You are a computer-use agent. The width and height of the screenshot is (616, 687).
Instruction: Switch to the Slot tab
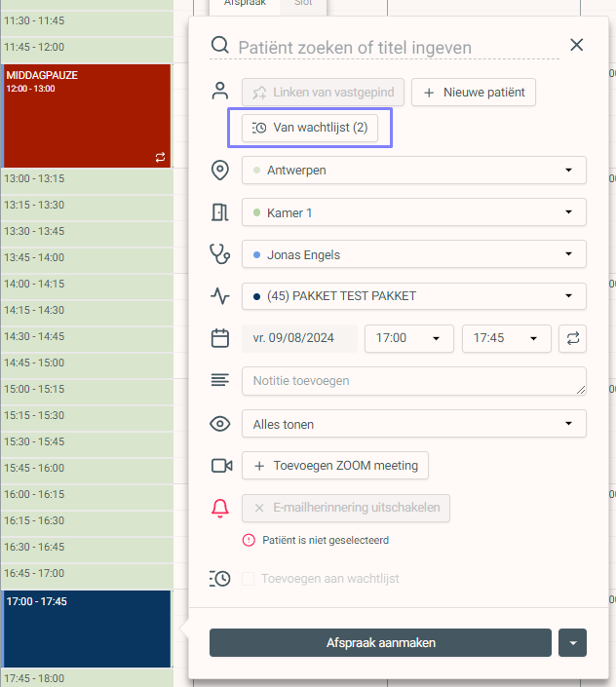point(303,5)
